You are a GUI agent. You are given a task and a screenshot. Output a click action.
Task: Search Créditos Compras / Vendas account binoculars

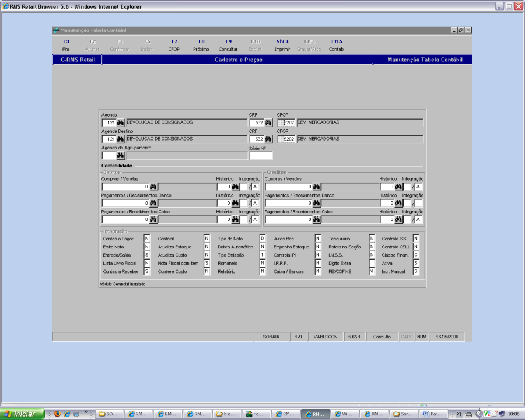point(316,187)
